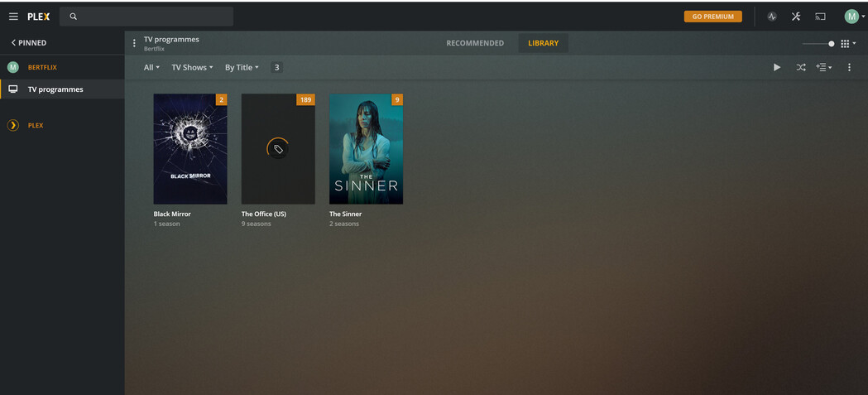868x395 pixels.
Task: Click the Black Mirror title link
Action: click(172, 214)
